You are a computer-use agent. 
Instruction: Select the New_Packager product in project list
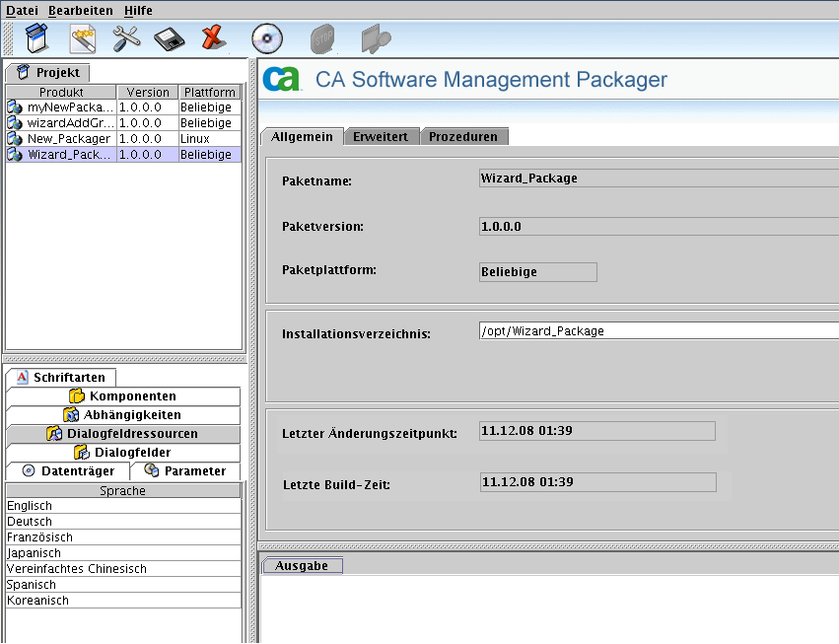pyautogui.click(x=59, y=138)
